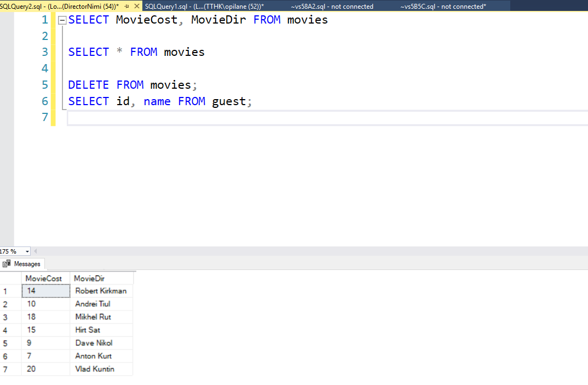Place cursor on empty line 7
This screenshot has height=385, width=588.
point(219,118)
